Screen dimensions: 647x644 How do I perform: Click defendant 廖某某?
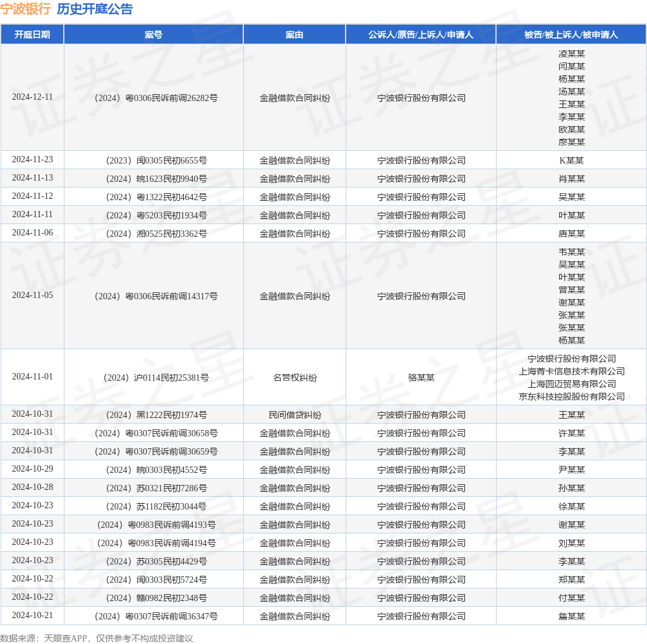coord(571,142)
